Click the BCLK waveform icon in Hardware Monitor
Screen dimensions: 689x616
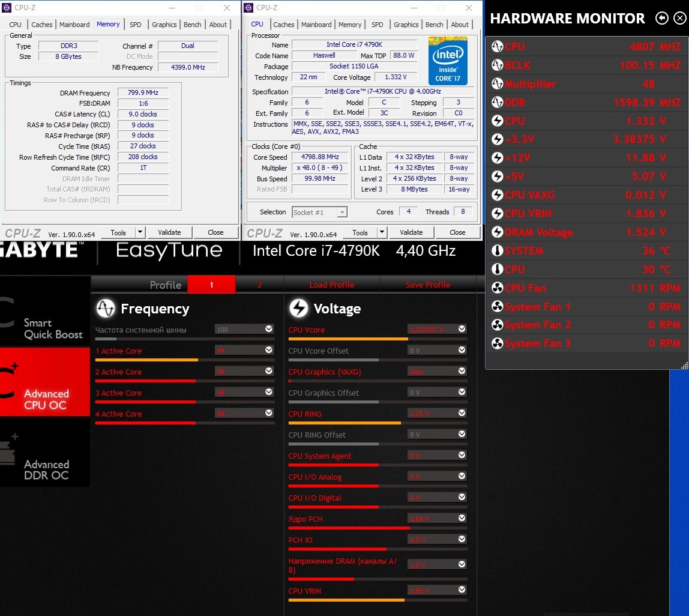[497, 65]
